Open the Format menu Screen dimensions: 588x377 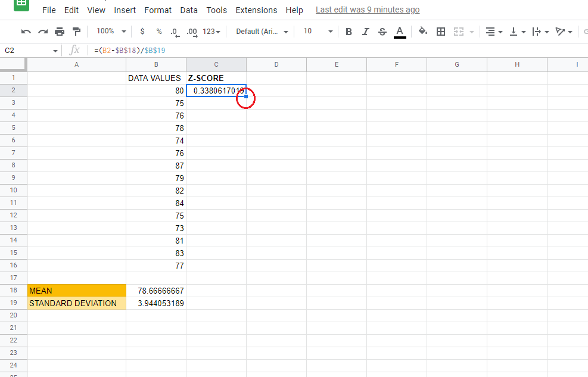(x=158, y=10)
